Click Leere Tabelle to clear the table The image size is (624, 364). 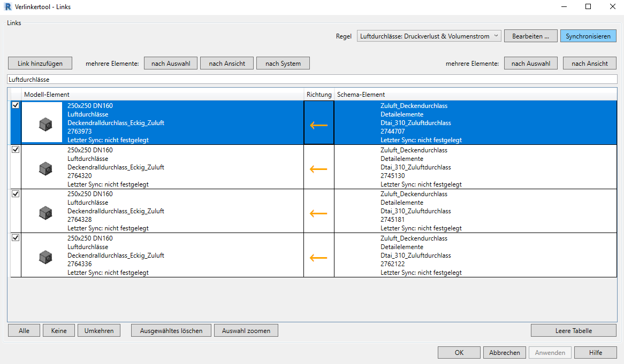coord(573,331)
